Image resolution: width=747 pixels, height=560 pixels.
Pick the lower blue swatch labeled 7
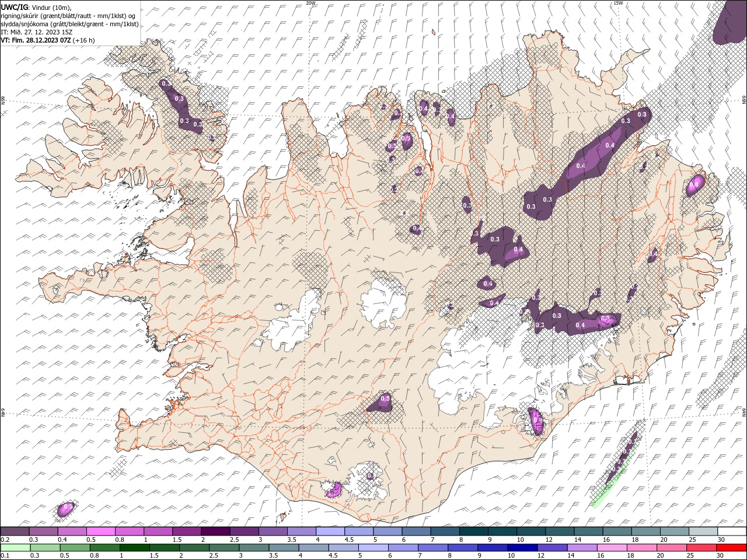point(432,548)
